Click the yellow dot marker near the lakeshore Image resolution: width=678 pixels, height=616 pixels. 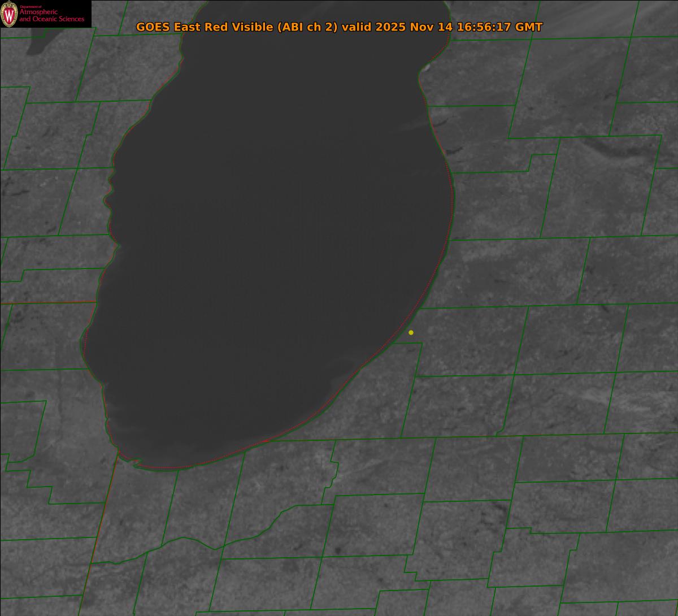[411, 332]
